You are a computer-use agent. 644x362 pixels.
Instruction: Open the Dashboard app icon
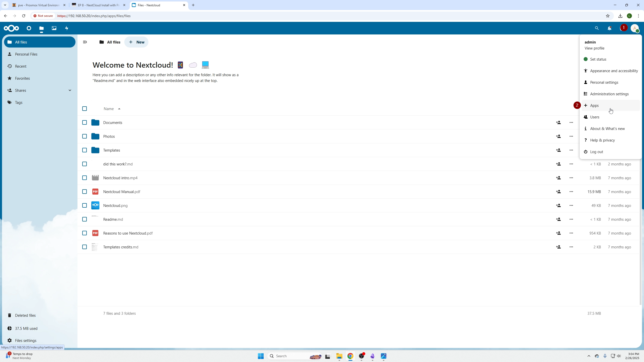pos(29,28)
